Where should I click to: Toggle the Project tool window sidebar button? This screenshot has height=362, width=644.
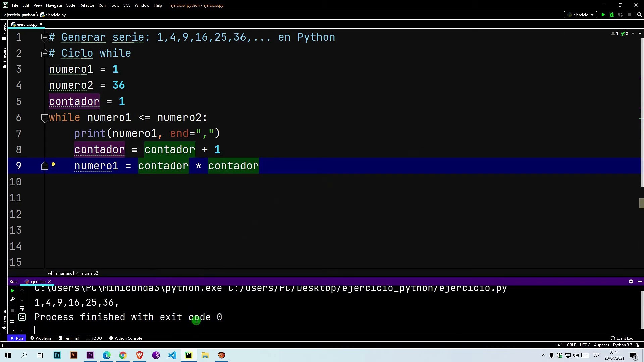click(x=4, y=31)
